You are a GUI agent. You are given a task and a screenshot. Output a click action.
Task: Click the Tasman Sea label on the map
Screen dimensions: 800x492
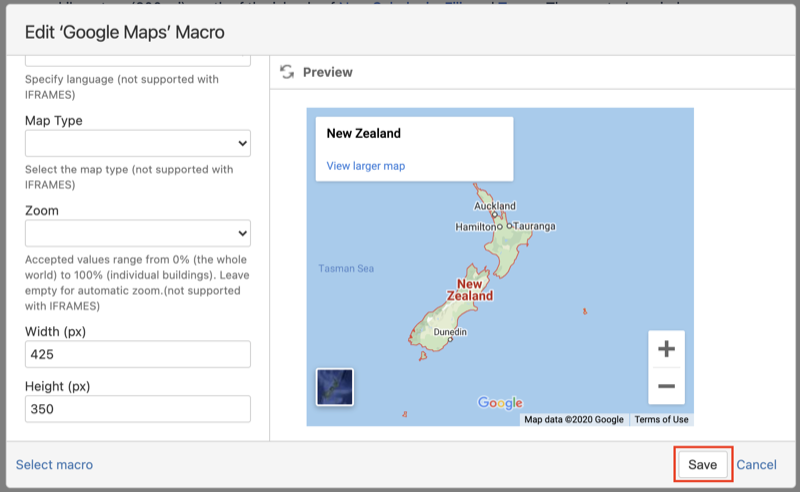[x=345, y=268]
